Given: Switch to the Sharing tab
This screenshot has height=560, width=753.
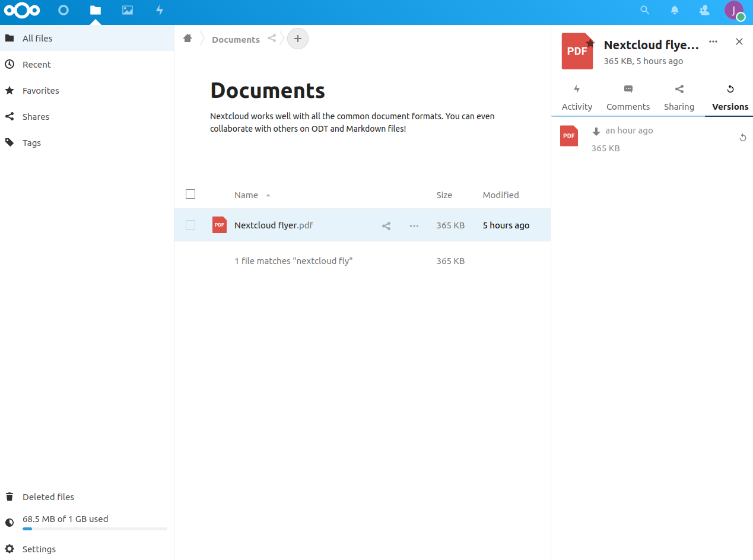Looking at the screenshot, I should [679, 98].
